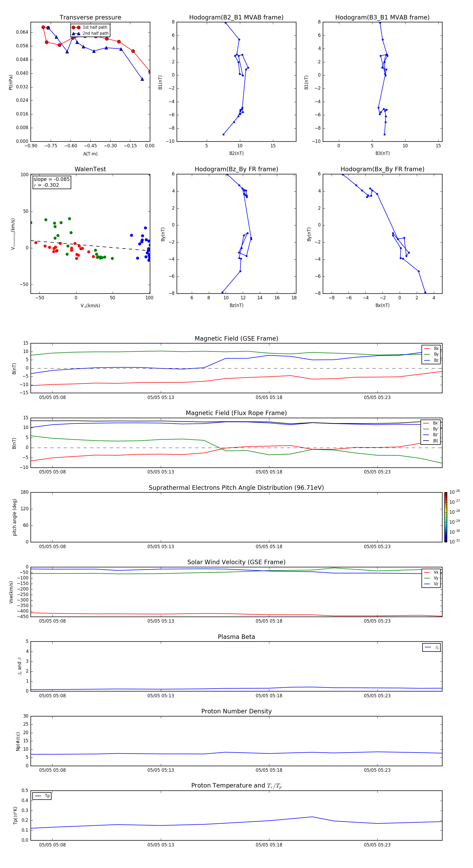Click the βp legend in Plasma Beta plot
473x868 pixels.
pos(431,647)
